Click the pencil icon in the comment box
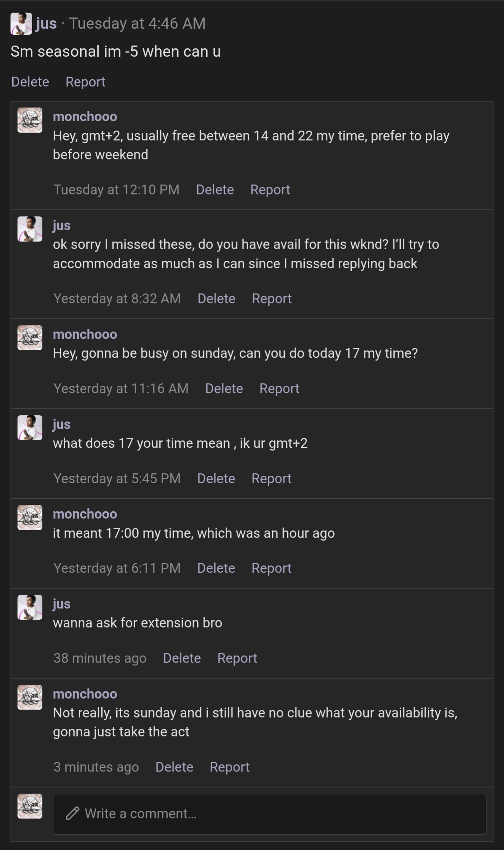The width and height of the screenshot is (504, 850). click(73, 813)
